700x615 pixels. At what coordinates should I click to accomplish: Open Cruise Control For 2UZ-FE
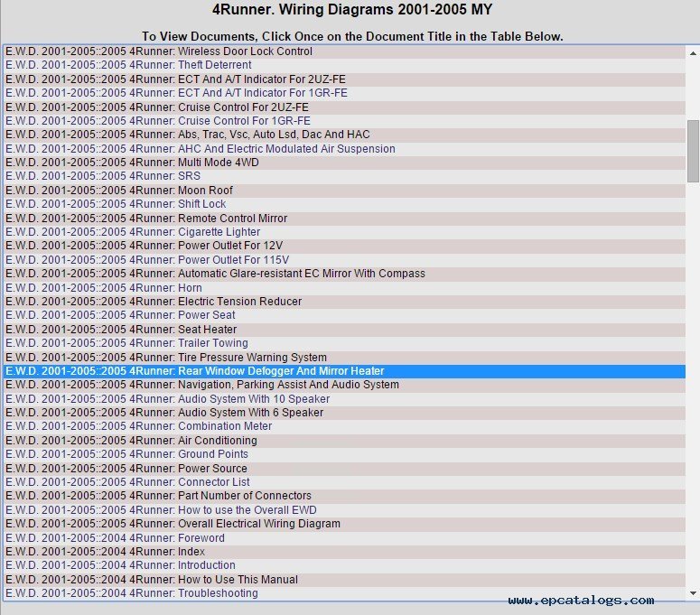tap(344, 107)
